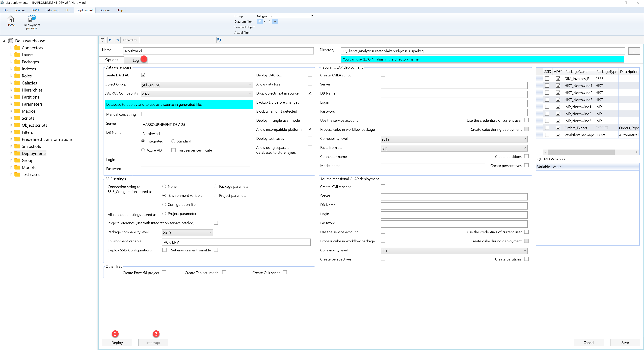Click the Environment variable input field

point(236,242)
